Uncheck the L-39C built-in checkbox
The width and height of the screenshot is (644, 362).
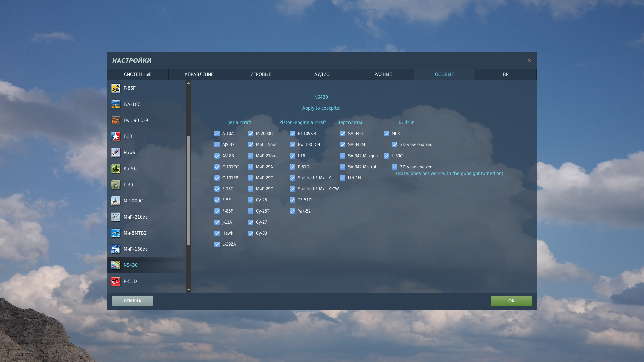click(386, 156)
